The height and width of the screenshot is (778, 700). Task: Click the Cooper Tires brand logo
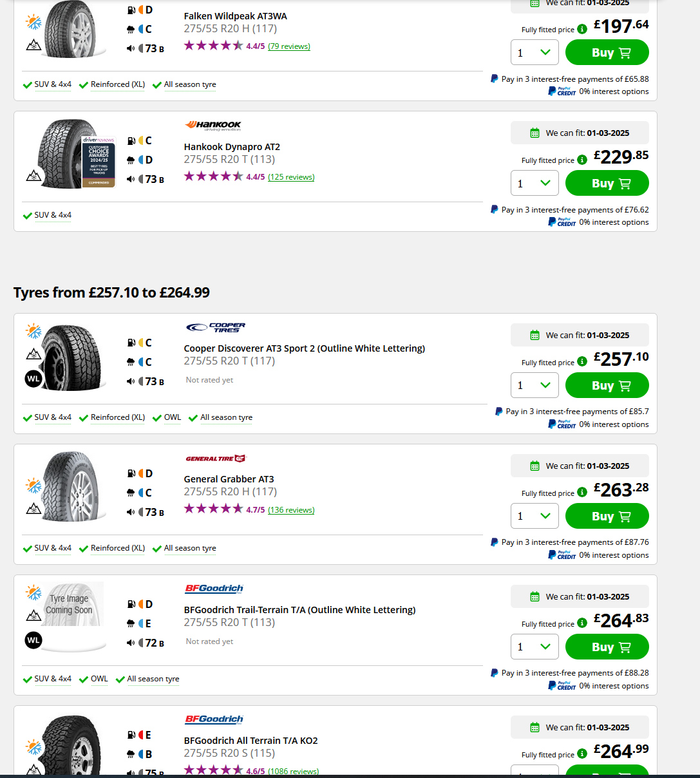point(216,327)
